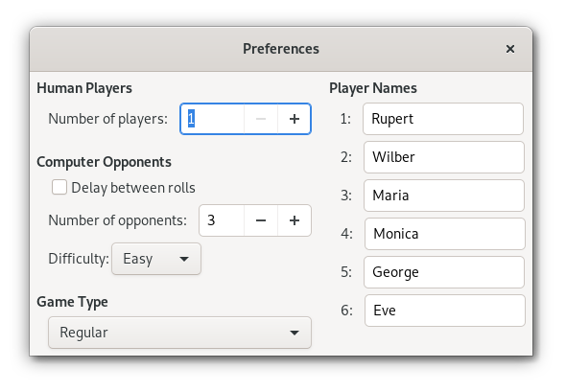Edit player 2 name Wilber
Viewport: 566px width, 392px height.
[444, 157]
